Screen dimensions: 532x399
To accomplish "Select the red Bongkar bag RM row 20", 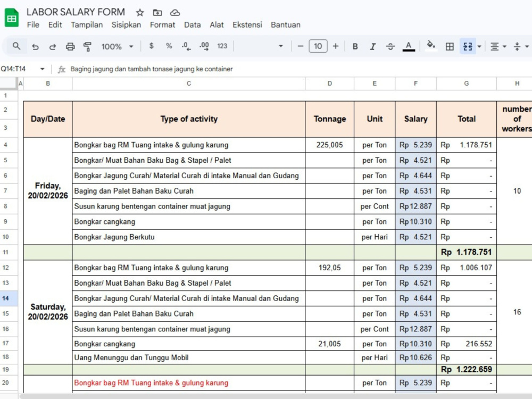I will point(189,383).
